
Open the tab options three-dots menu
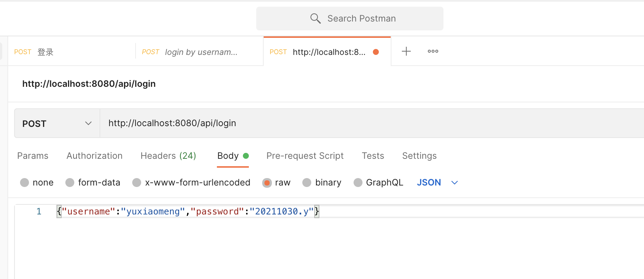[433, 51]
